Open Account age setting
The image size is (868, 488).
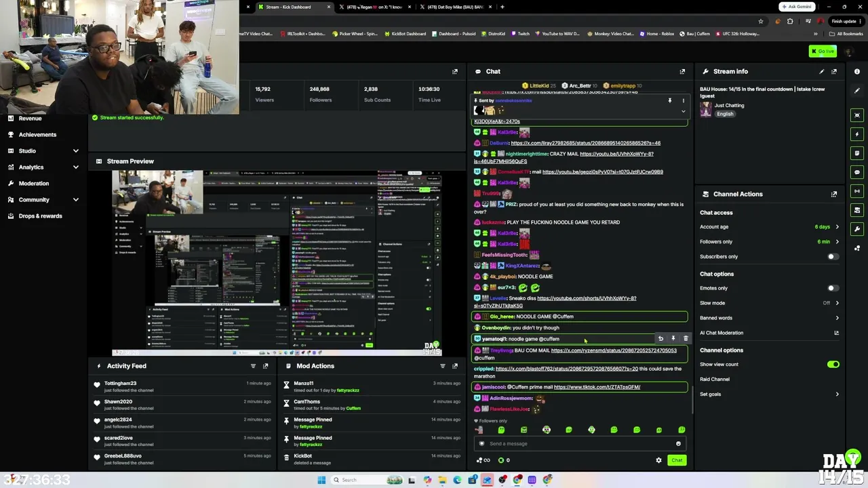pos(770,227)
